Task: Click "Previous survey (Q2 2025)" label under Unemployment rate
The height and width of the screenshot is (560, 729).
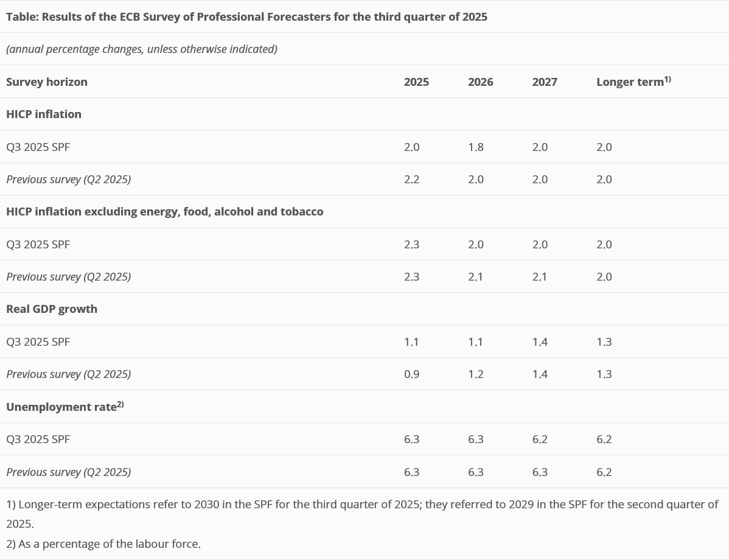Action: (x=68, y=472)
